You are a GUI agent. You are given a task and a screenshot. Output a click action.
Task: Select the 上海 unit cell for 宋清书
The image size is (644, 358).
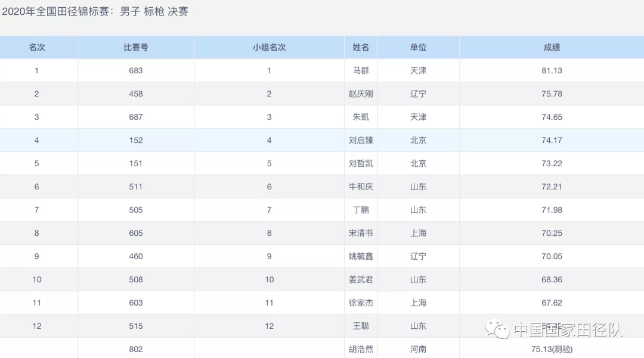[418, 233]
